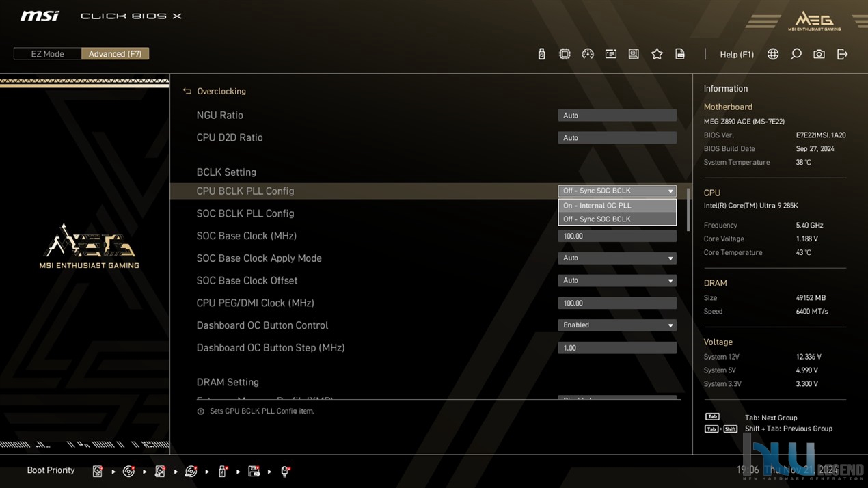Screen dimensions: 868x488
Task: Open the hardware monitor gauge icon
Action: coord(588,54)
